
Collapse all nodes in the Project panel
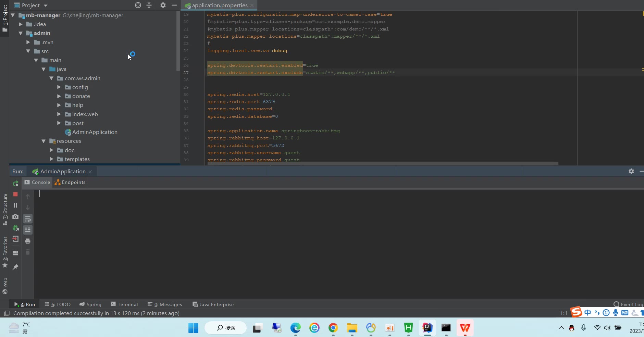(149, 5)
